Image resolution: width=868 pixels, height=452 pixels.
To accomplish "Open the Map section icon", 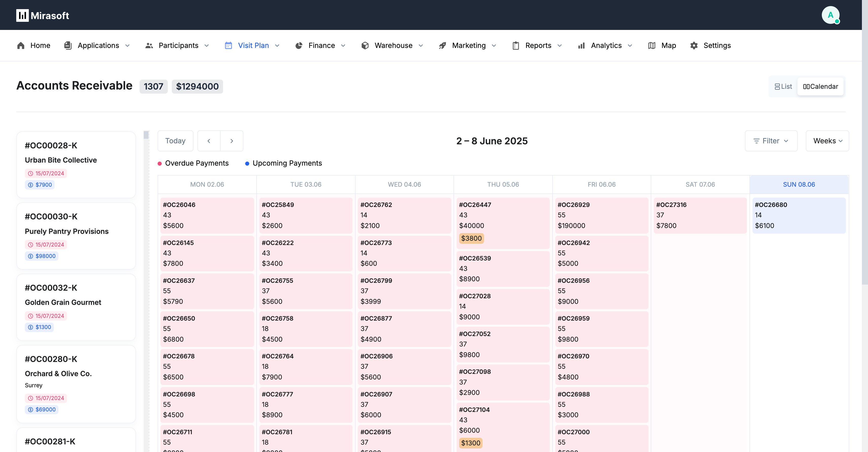I will (x=652, y=45).
